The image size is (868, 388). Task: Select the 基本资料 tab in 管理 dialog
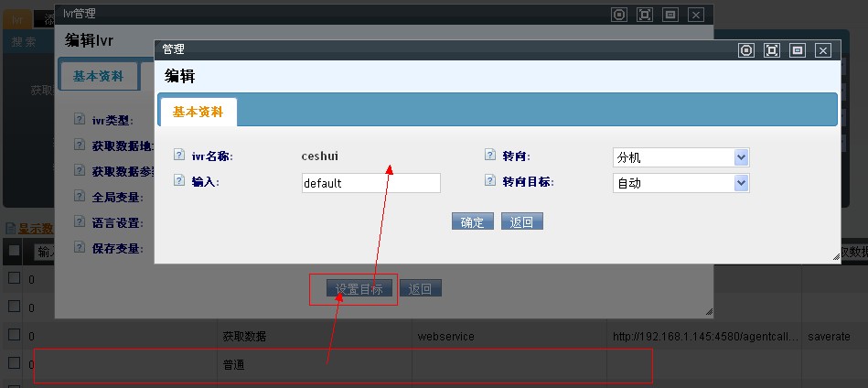tap(198, 112)
